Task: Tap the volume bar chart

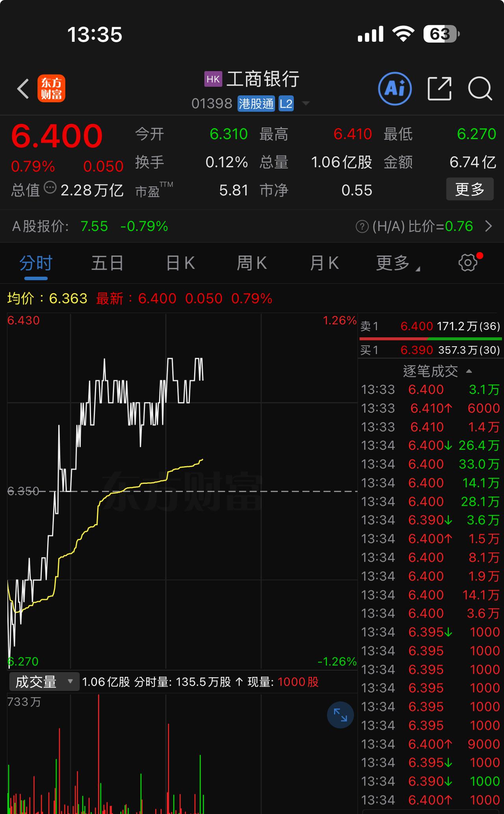Action: point(182,753)
